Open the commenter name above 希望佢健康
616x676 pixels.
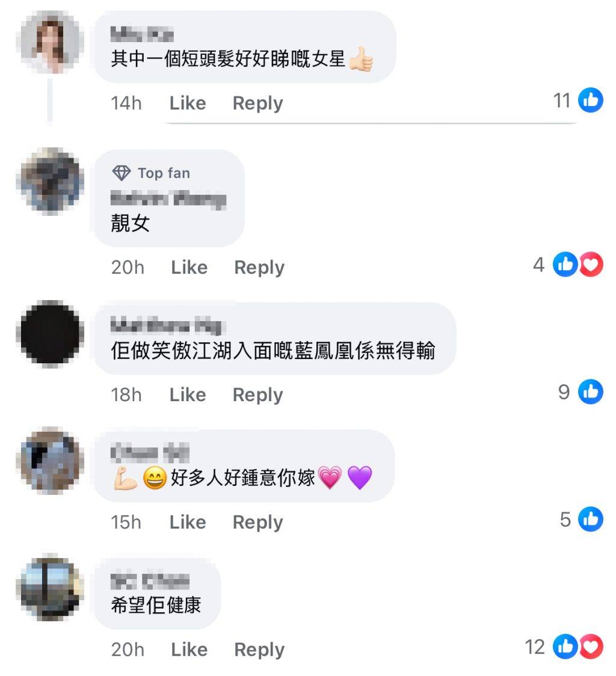click(150, 581)
